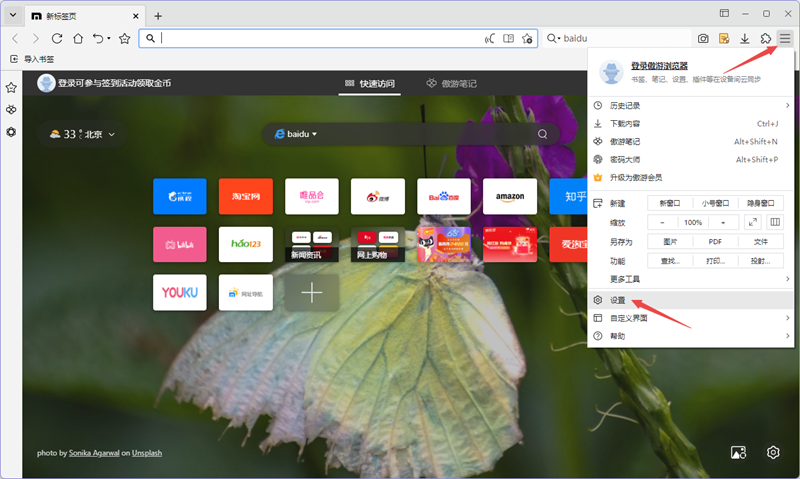Switch to 傲游笔记 tab on page

point(452,84)
